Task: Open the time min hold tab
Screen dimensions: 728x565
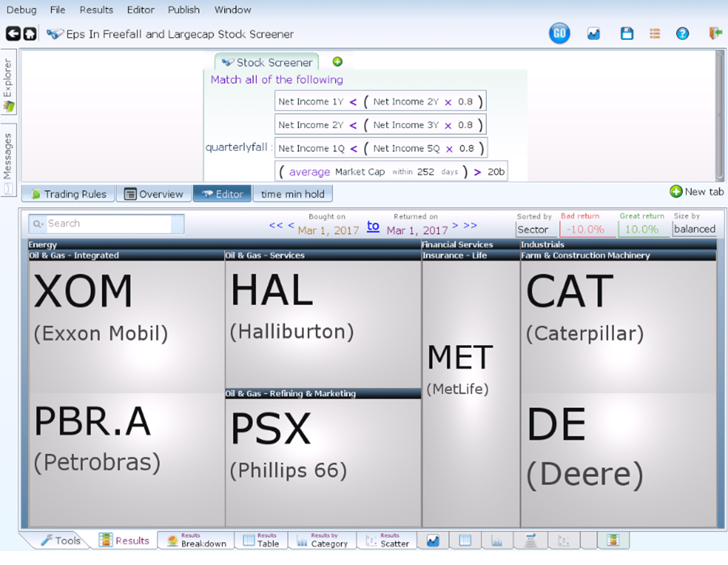Action: 293,194
